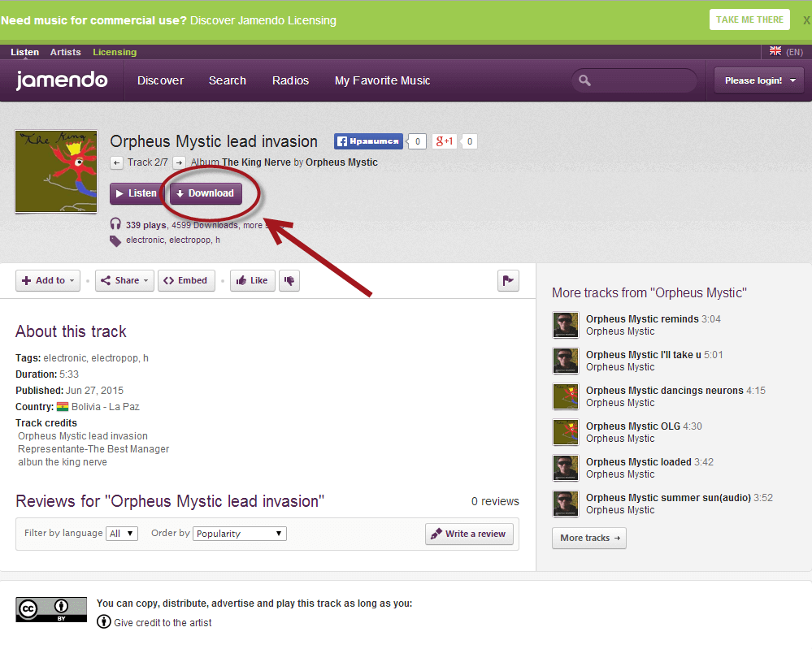The width and height of the screenshot is (812, 649).
Task: Open the Add to dropdown
Action: click(x=48, y=280)
